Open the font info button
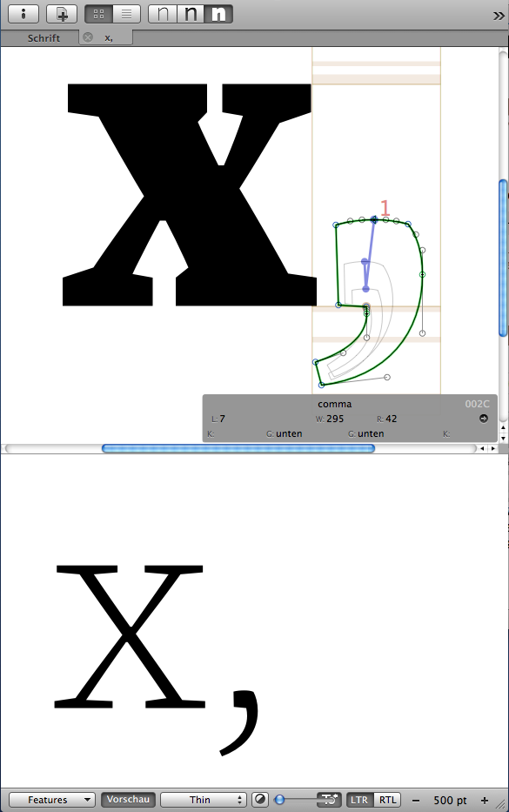The width and height of the screenshot is (509, 812). [x=23, y=14]
